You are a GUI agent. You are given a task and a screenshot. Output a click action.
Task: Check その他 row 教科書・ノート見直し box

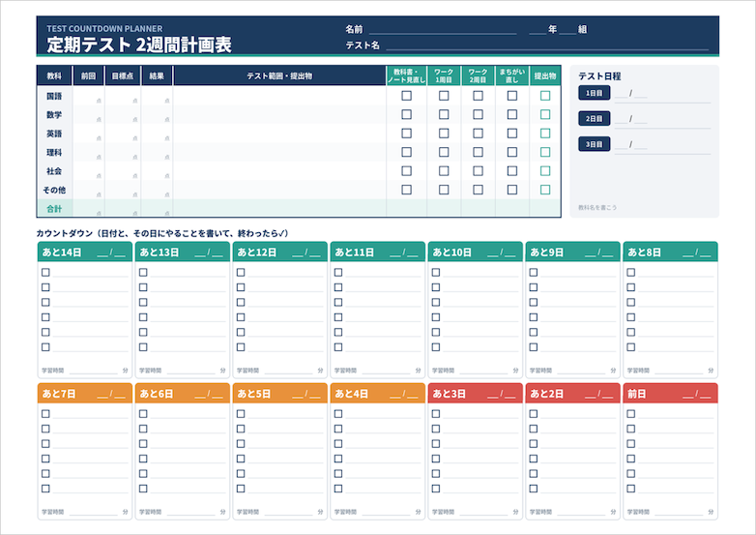click(x=406, y=190)
